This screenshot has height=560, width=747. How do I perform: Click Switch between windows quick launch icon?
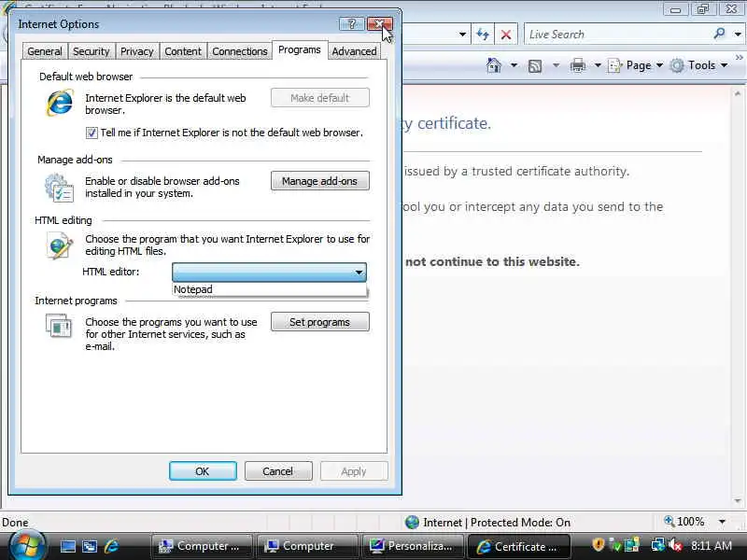pos(90,546)
